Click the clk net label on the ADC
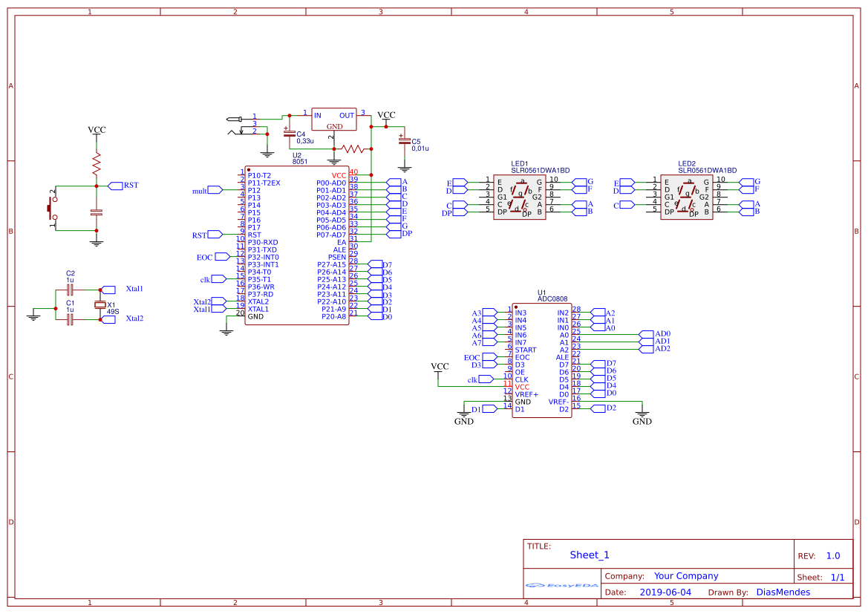This screenshot has width=868, height=614. [x=473, y=379]
